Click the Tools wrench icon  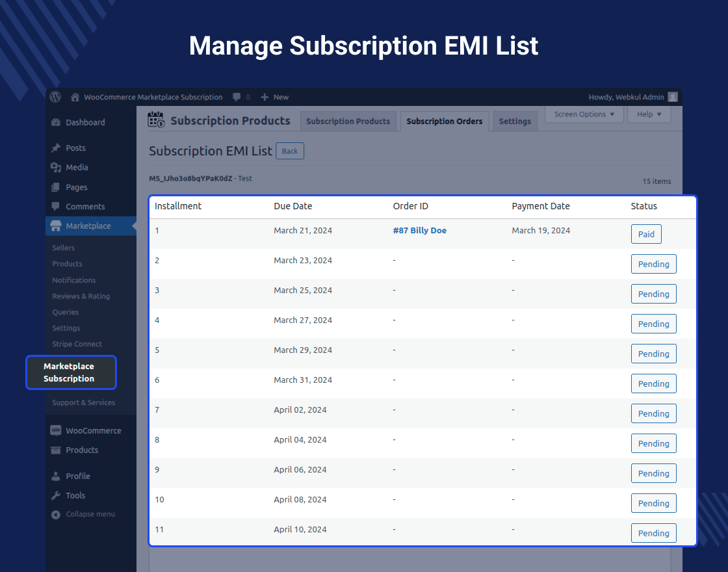click(55, 495)
